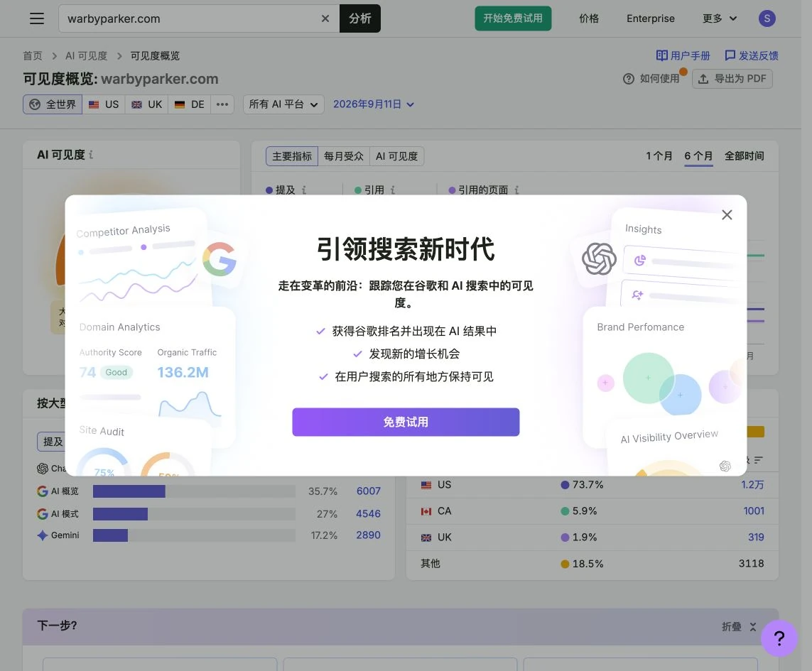Image resolution: width=812 pixels, height=671 pixels.
Task: Open the user avatar S icon
Action: tap(767, 18)
